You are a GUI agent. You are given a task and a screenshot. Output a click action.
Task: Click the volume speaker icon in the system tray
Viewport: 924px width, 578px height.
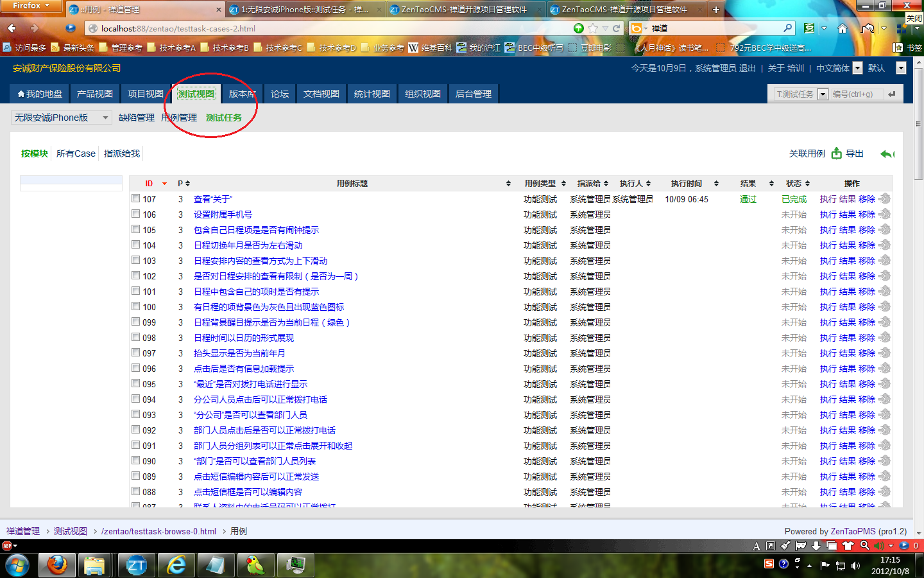pyautogui.click(x=855, y=566)
